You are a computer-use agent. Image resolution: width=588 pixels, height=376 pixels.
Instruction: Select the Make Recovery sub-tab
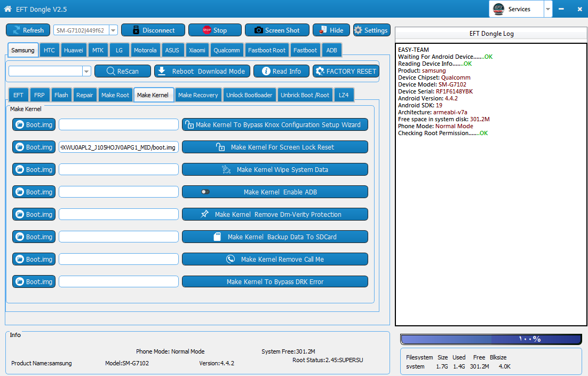198,95
